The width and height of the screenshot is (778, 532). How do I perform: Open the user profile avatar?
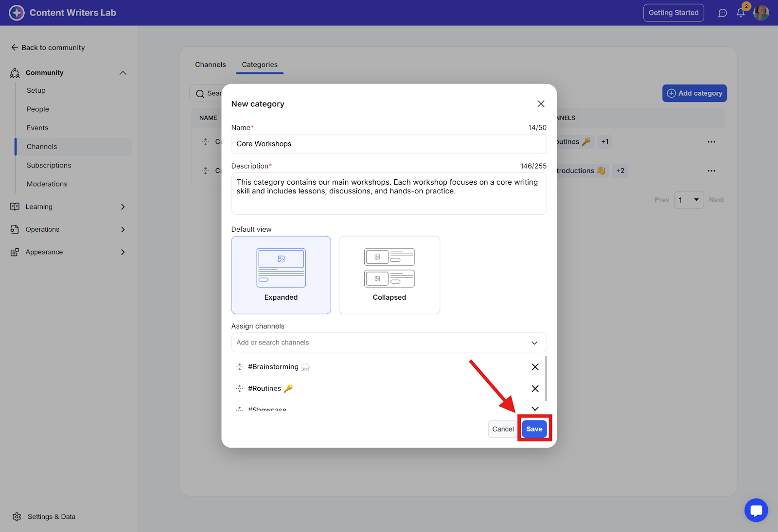(761, 13)
